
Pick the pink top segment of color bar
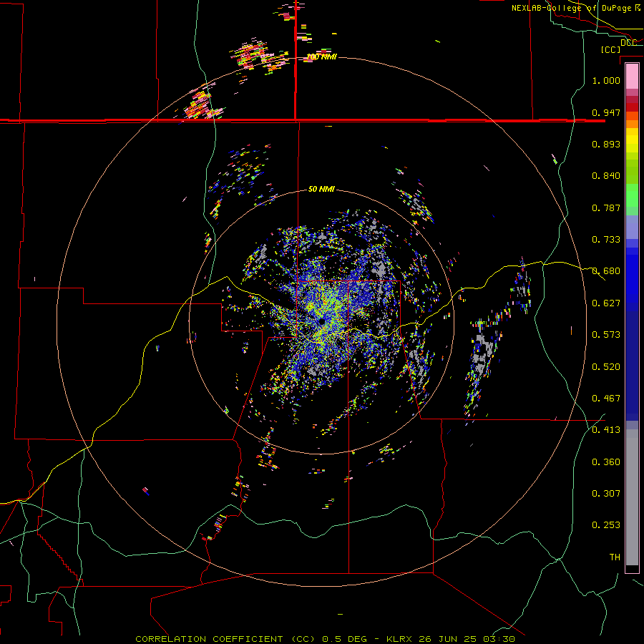pyautogui.click(x=632, y=76)
